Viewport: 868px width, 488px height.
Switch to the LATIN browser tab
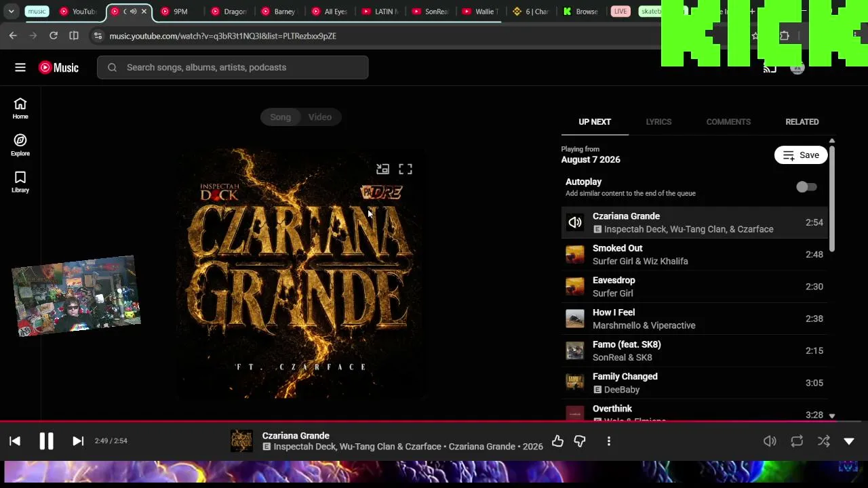coord(381,12)
